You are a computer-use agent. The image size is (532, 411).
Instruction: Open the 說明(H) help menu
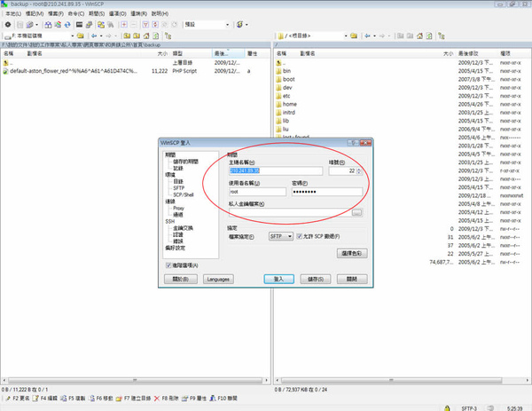[x=160, y=13]
